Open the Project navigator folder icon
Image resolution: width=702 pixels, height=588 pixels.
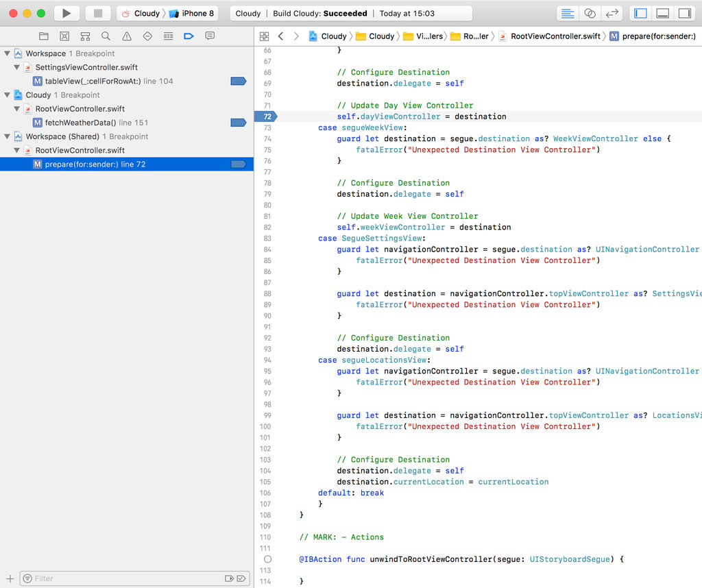point(44,36)
